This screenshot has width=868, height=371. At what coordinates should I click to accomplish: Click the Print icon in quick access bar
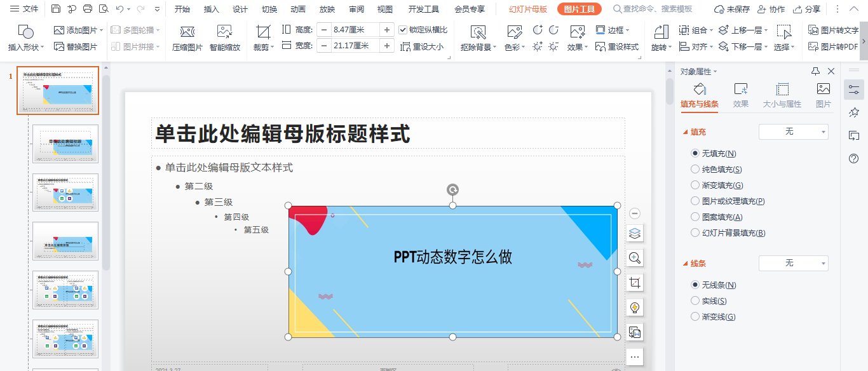(x=88, y=9)
